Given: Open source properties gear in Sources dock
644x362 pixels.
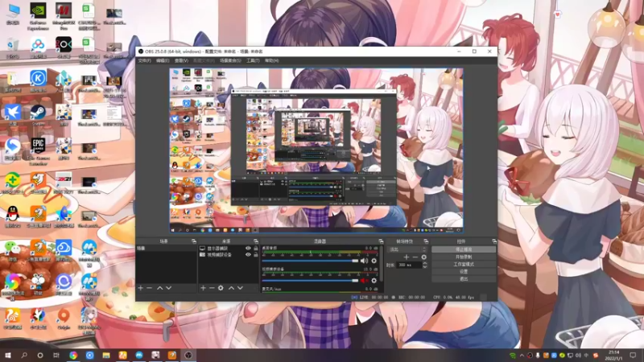Looking at the screenshot, I should 221,288.
